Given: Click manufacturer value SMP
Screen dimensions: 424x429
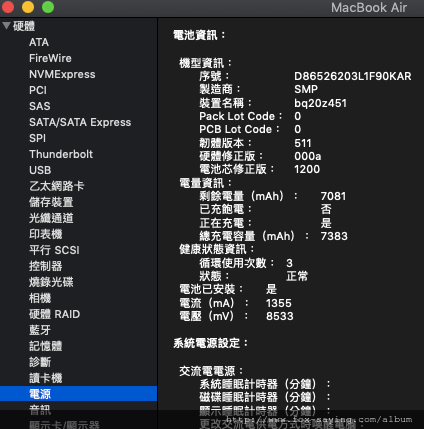Looking at the screenshot, I should [x=306, y=89].
